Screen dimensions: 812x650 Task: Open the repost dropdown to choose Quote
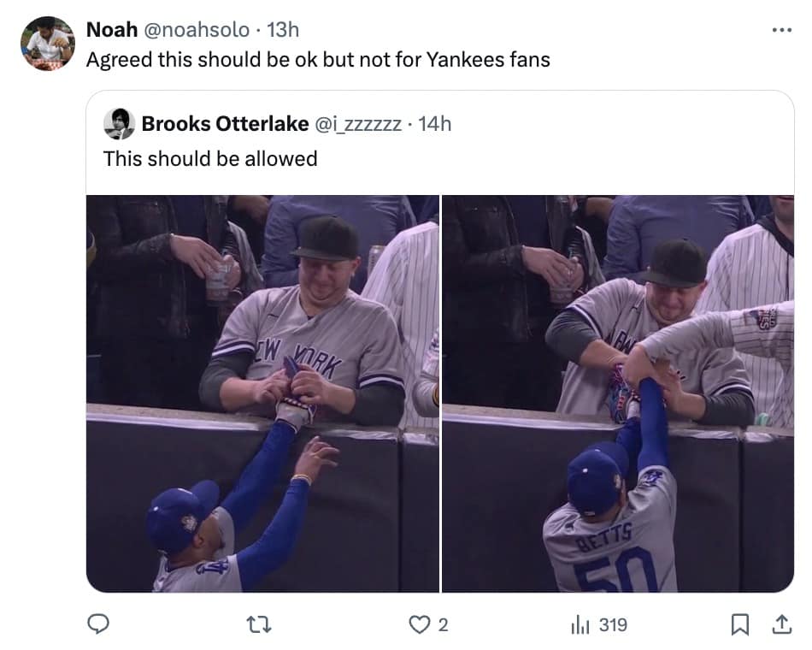[258, 625]
